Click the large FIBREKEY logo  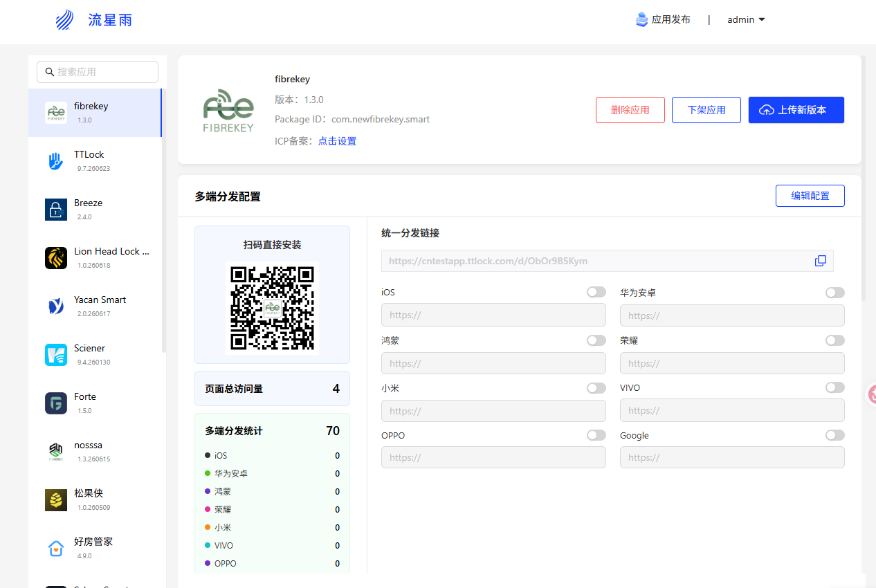(x=228, y=110)
